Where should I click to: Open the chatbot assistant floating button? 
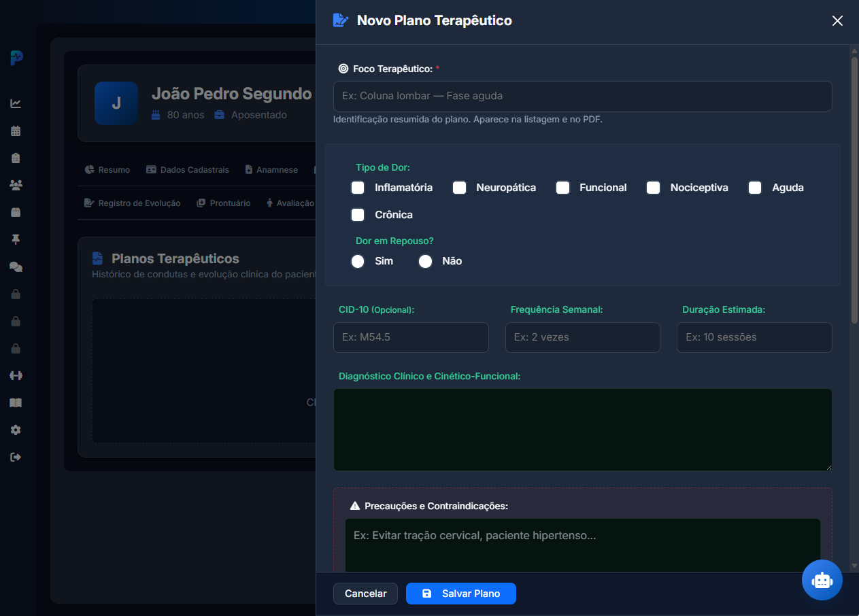822,580
